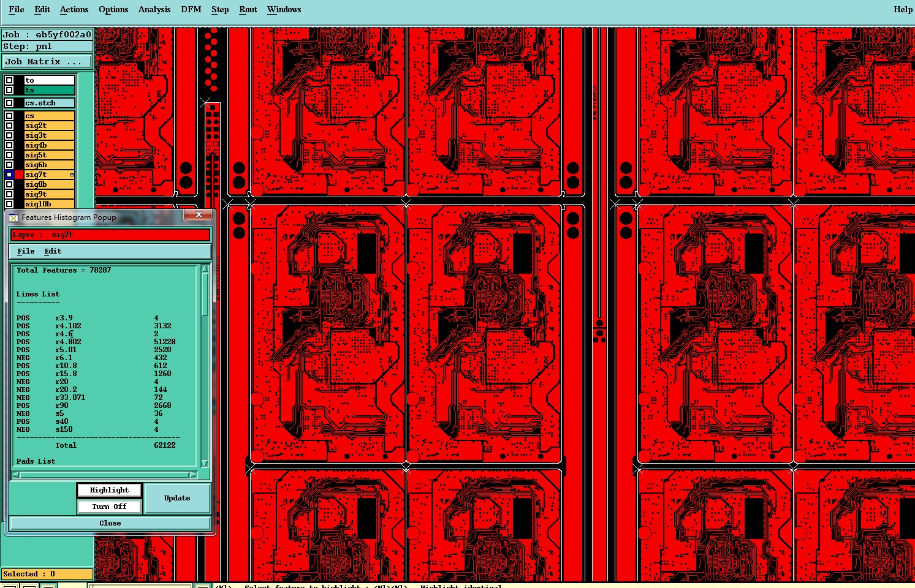This screenshot has width=915, height=588.
Task: Select the cs.etch layer name
Action: [50, 103]
